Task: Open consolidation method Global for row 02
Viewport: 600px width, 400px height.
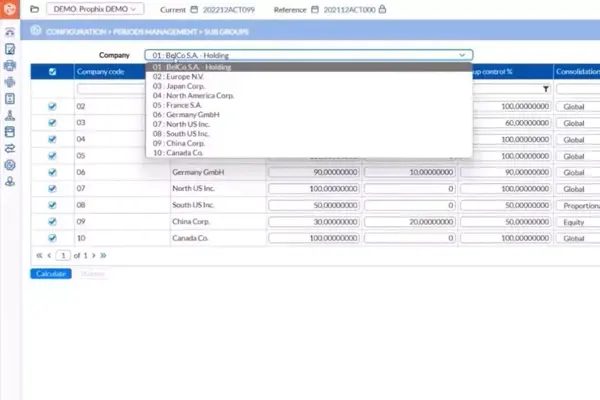Action: click(579, 106)
